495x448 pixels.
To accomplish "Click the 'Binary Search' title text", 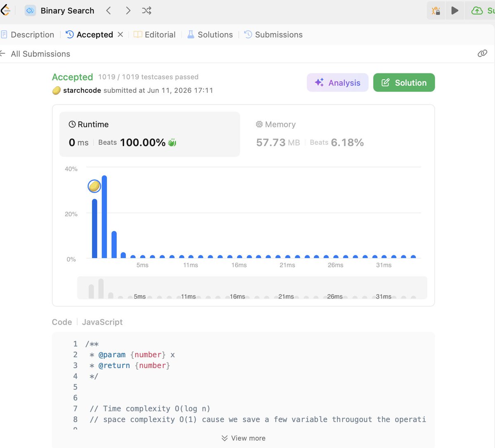I will (x=67, y=11).
